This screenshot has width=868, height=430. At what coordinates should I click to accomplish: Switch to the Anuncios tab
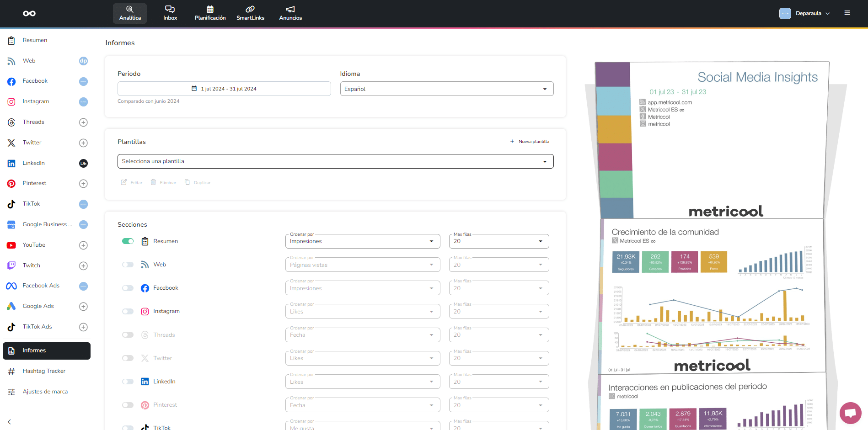click(290, 13)
